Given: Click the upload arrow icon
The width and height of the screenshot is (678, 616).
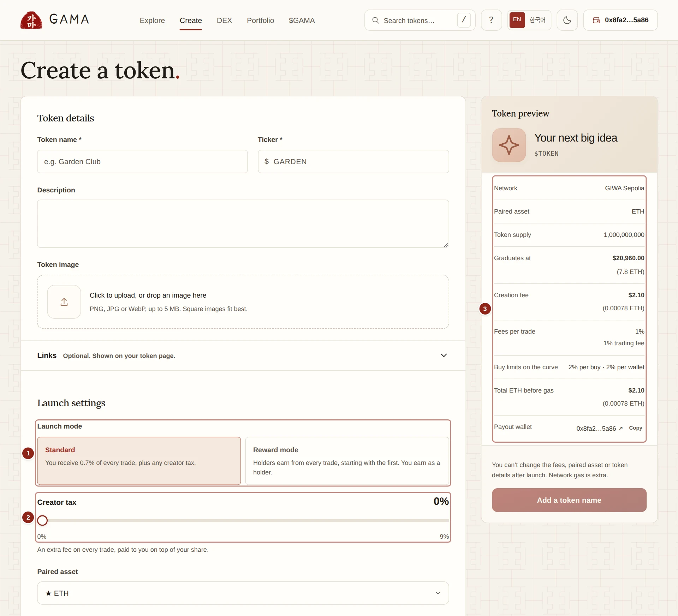Looking at the screenshot, I should pyautogui.click(x=64, y=302).
